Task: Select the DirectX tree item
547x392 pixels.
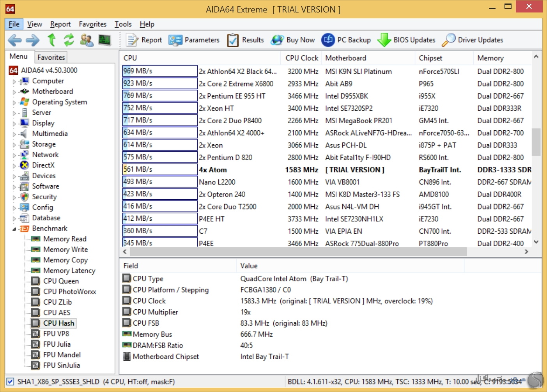Action: point(43,165)
